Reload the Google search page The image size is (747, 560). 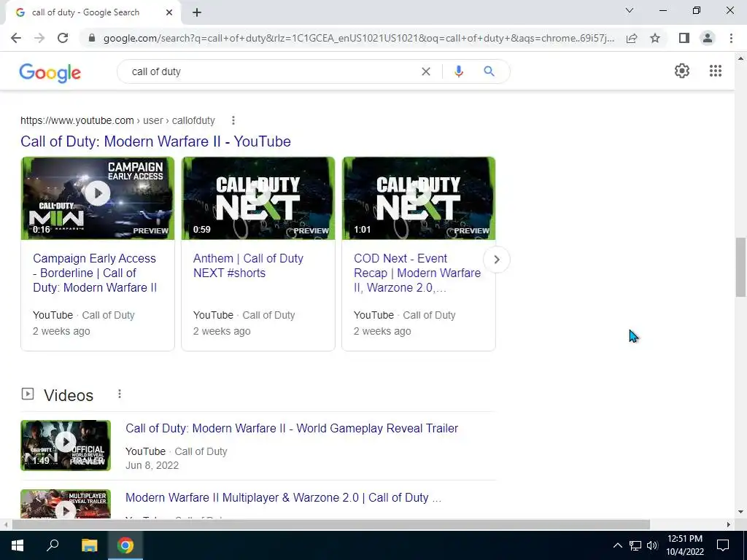point(63,38)
